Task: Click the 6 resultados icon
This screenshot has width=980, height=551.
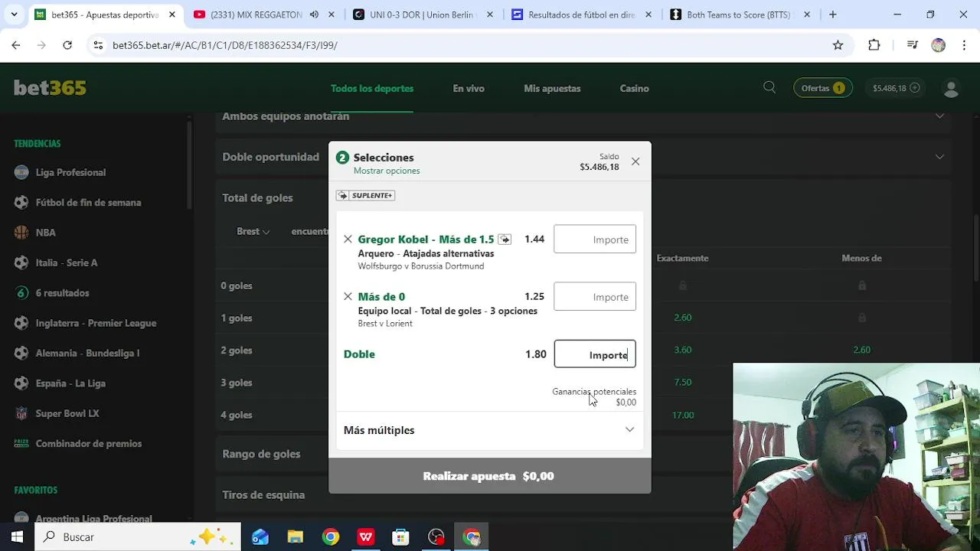Action: point(21,293)
